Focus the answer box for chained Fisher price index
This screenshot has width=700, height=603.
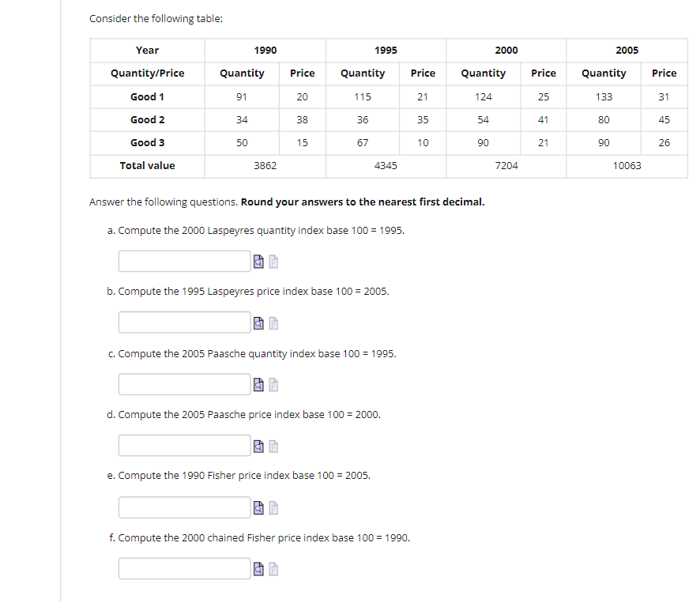pyautogui.click(x=184, y=568)
